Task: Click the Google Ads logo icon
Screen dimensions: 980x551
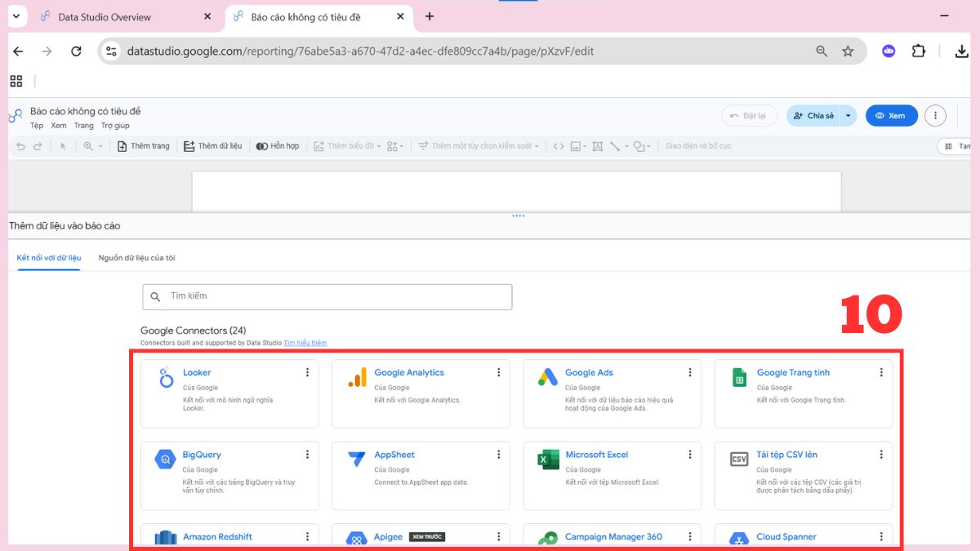Action: pos(548,377)
